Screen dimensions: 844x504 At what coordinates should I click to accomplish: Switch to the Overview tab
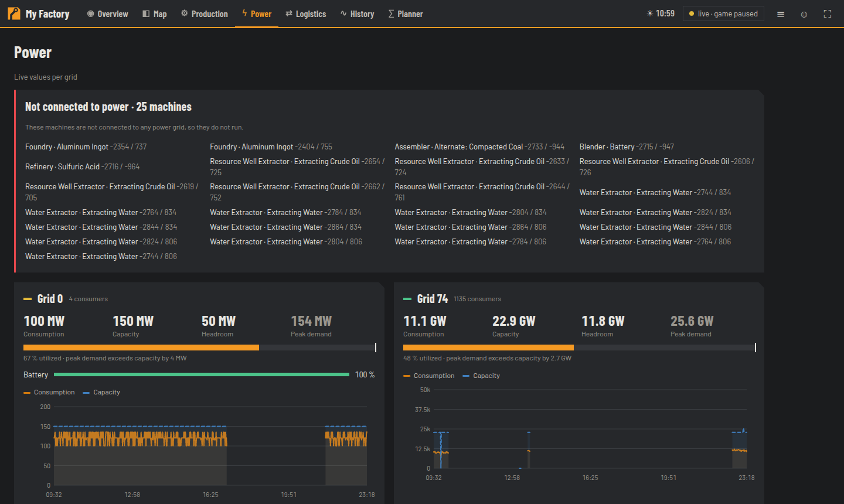coord(108,14)
